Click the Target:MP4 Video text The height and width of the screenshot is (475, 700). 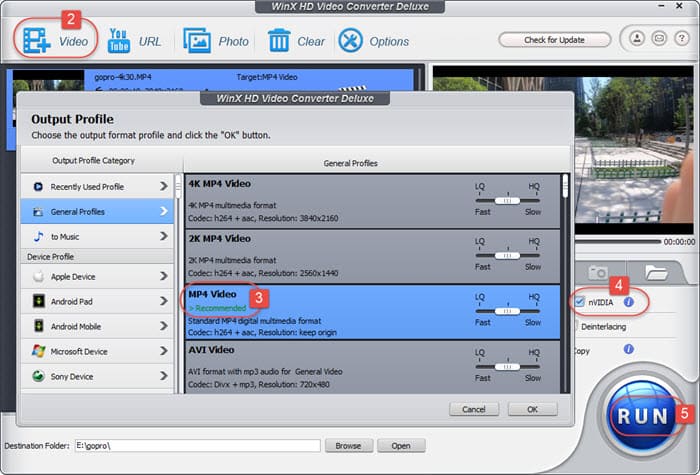click(x=267, y=77)
